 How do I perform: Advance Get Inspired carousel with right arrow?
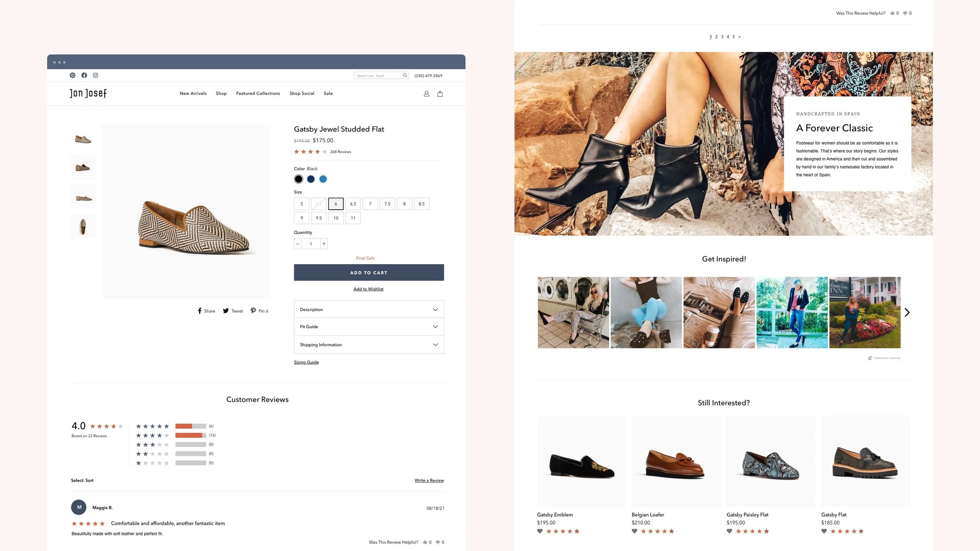click(x=907, y=312)
